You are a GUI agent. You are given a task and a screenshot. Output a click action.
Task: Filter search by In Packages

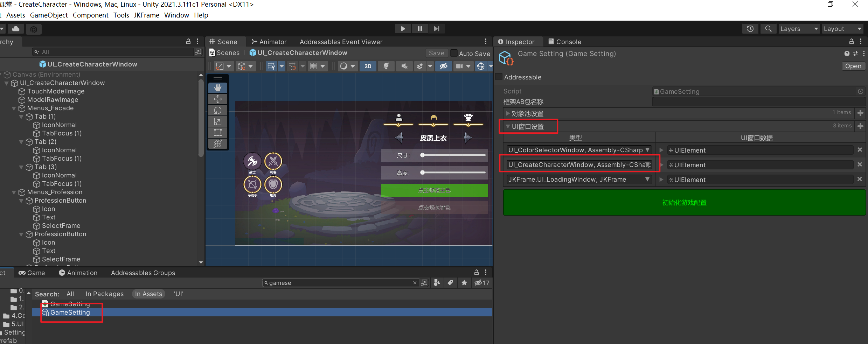(x=104, y=294)
